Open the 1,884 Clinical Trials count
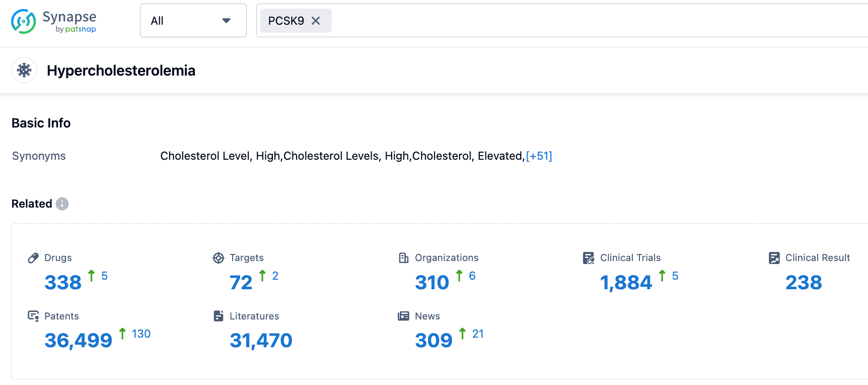The width and height of the screenshot is (868, 385). click(626, 282)
